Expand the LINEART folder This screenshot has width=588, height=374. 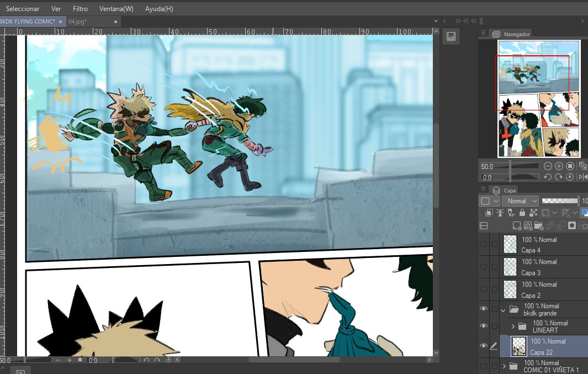[x=512, y=326]
